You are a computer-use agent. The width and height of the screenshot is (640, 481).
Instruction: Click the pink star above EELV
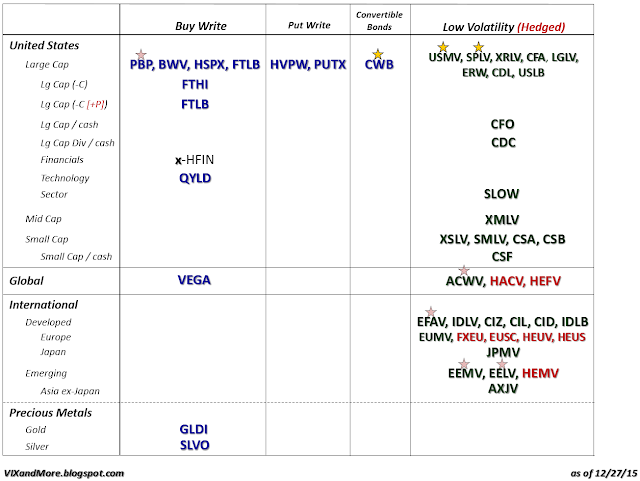click(x=502, y=363)
